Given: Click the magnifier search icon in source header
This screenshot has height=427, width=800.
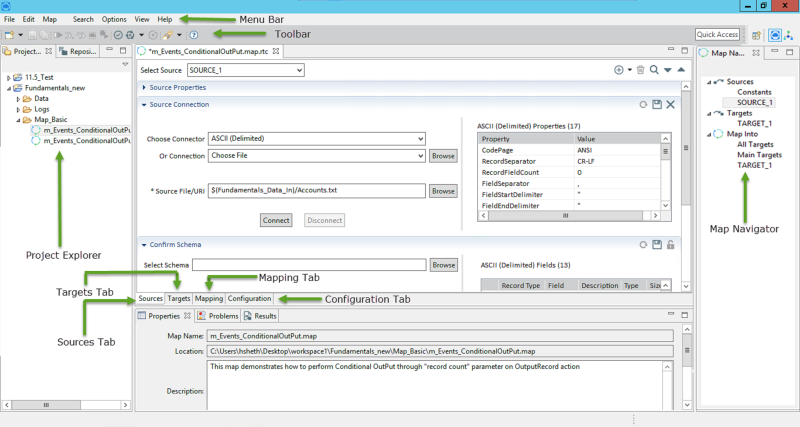Looking at the screenshot, I should 653,70.
